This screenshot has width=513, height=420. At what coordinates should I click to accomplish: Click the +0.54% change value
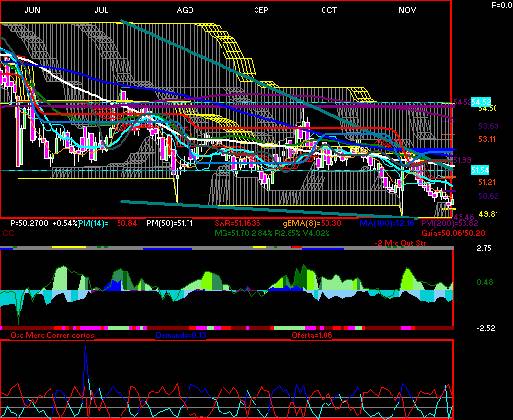[x=65, y=223]
